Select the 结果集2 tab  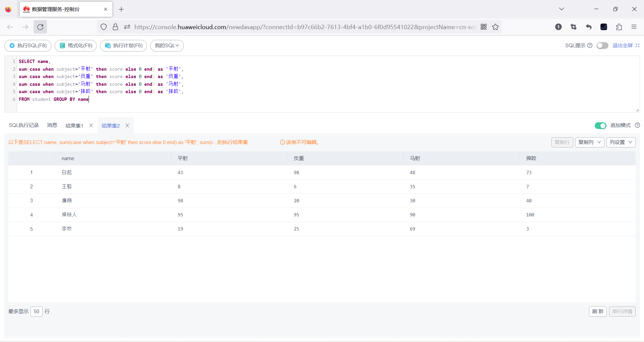(111, 126)
